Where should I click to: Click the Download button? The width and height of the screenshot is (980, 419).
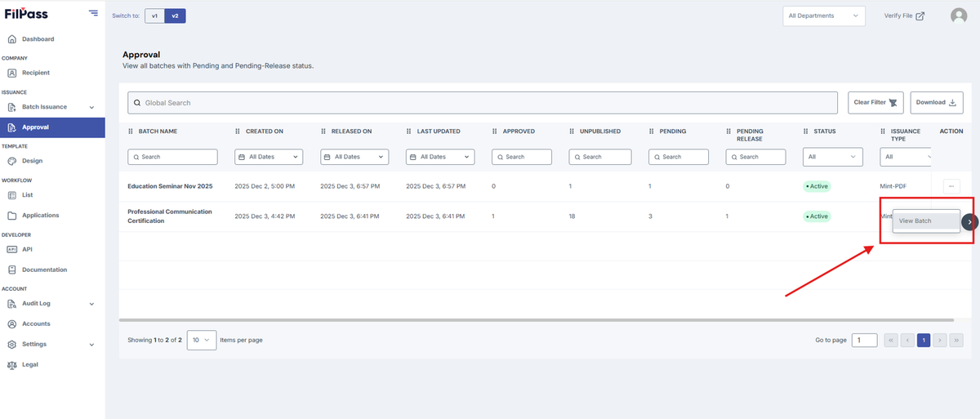(936, 103)
